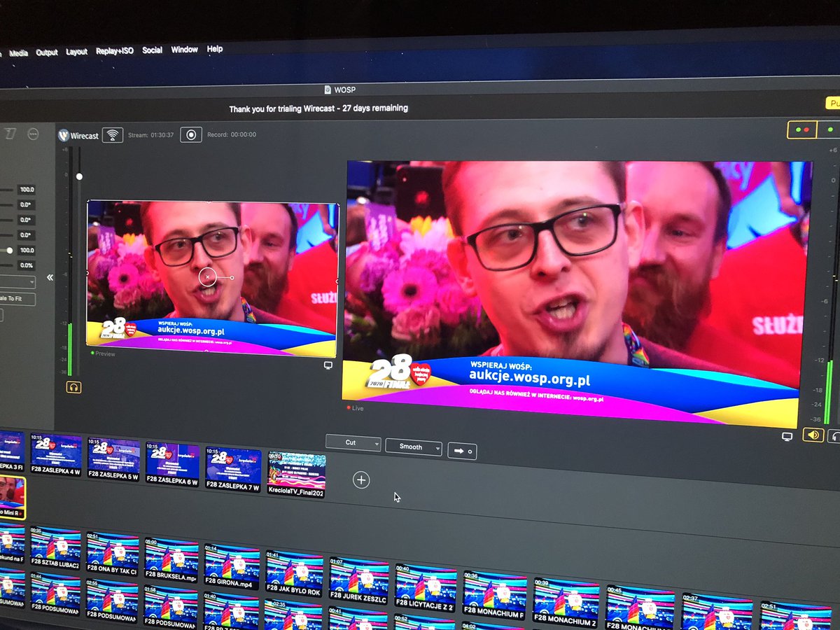Open the Output menu
This screenshot has width=840, height=630.
tap(47, 52)
